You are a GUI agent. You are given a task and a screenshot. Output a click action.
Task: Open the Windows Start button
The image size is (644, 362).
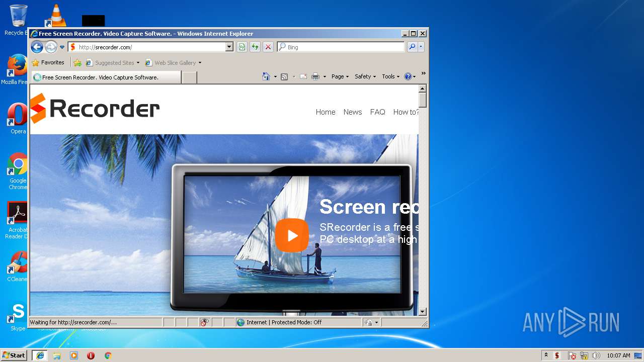[x=14, y=355]
